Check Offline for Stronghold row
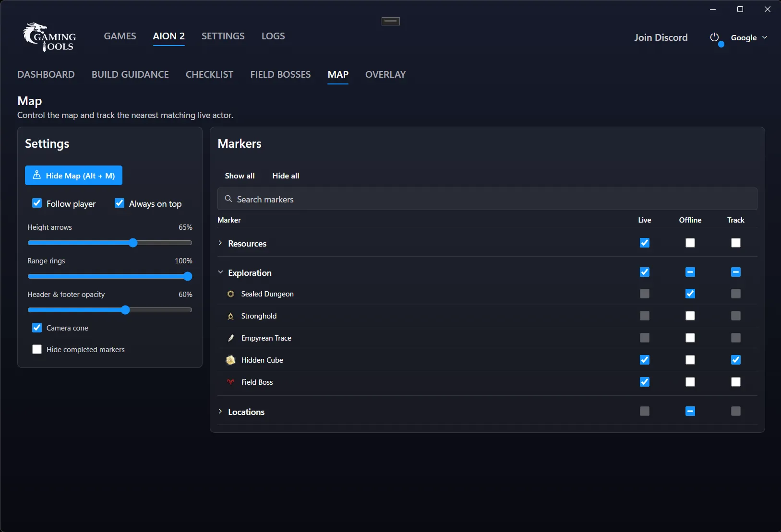Screen dimensions: 781x532 click(x=690, y=316)
